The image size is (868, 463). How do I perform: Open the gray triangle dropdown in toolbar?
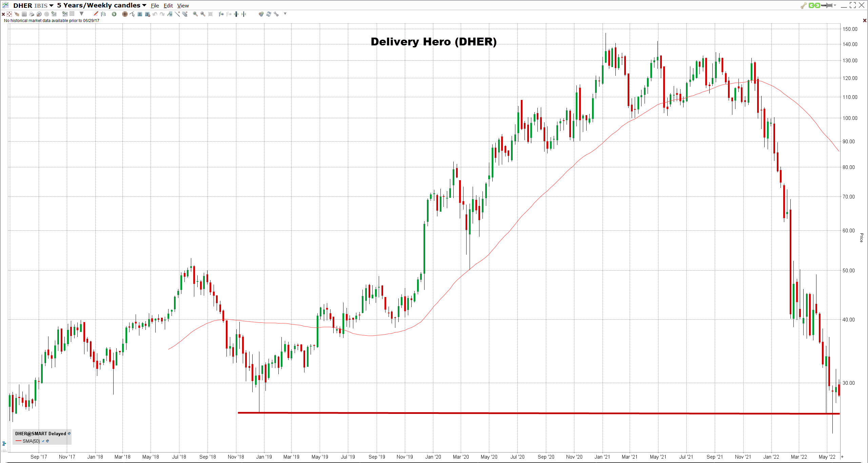pos(81,14)
